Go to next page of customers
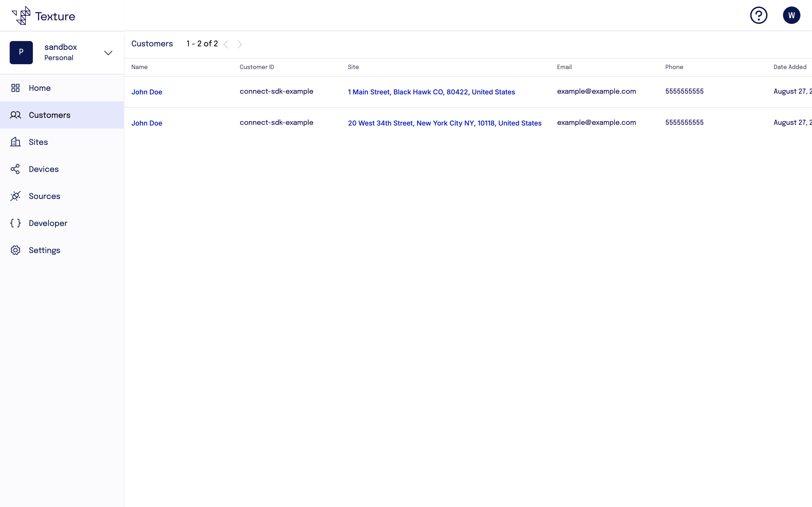The height and width of the screenshot is (507, 812). point(239,44)
